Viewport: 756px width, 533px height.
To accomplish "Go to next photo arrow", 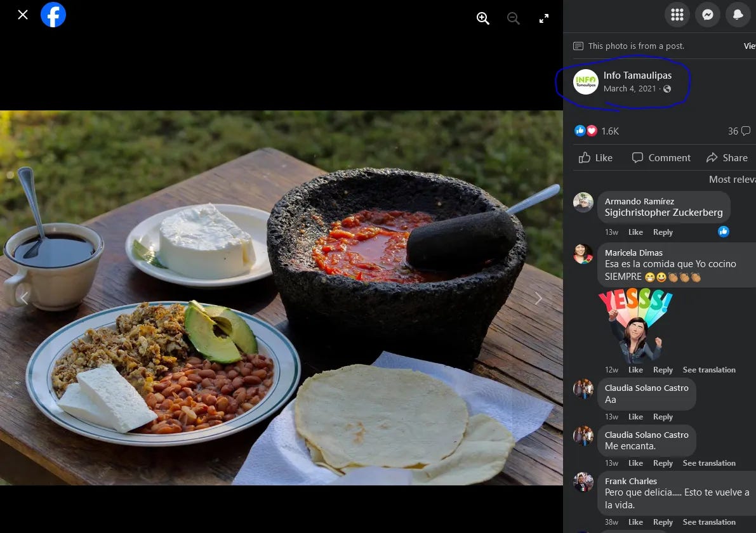I will click(x=538, y=298).
